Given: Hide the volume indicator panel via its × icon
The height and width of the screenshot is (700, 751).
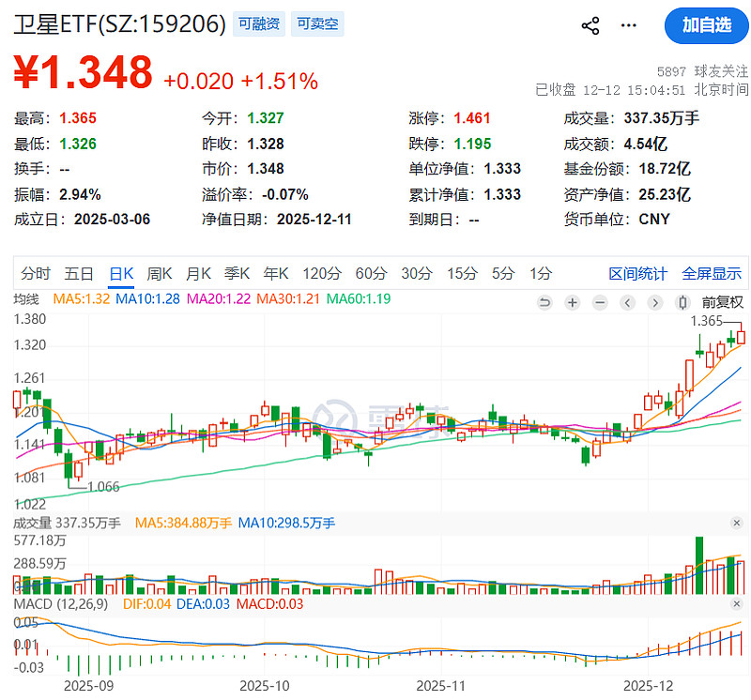Looking at the screenshot, I should (737, 524).
